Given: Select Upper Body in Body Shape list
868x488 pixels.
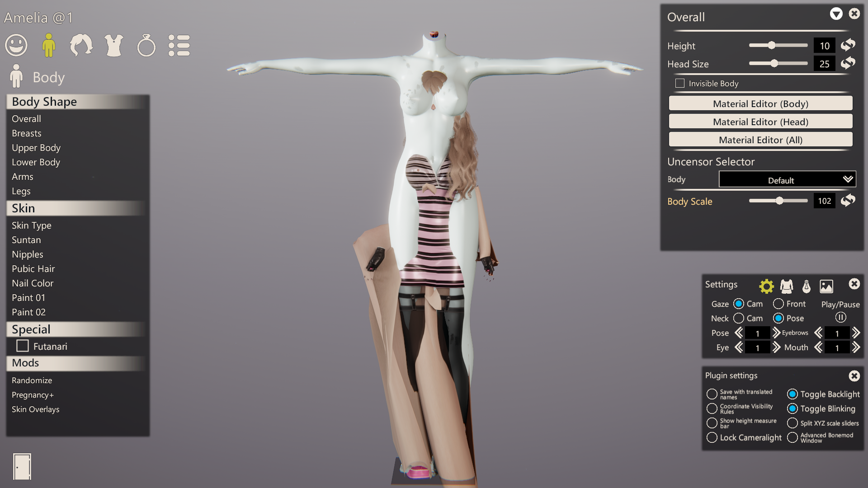Looking at the screenshot, I should pos(36,147).
